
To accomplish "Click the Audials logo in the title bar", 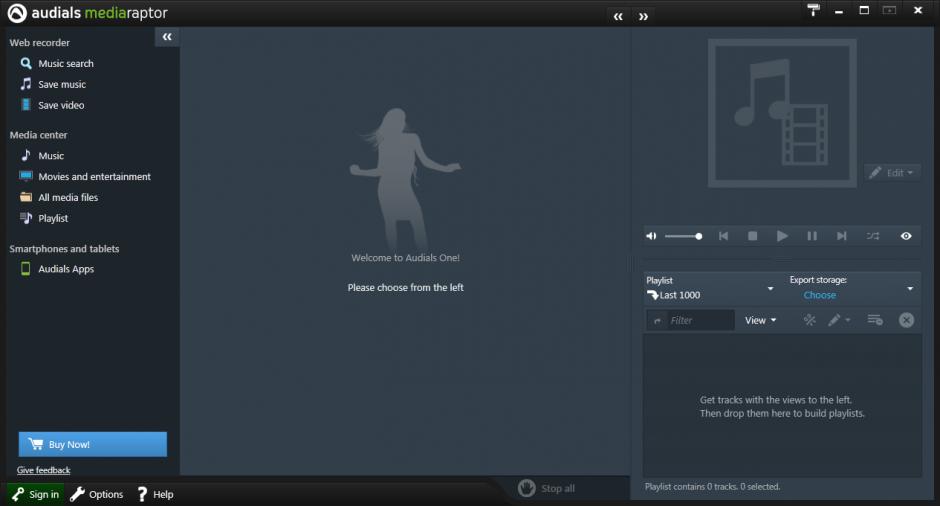I will pos(17,13).
